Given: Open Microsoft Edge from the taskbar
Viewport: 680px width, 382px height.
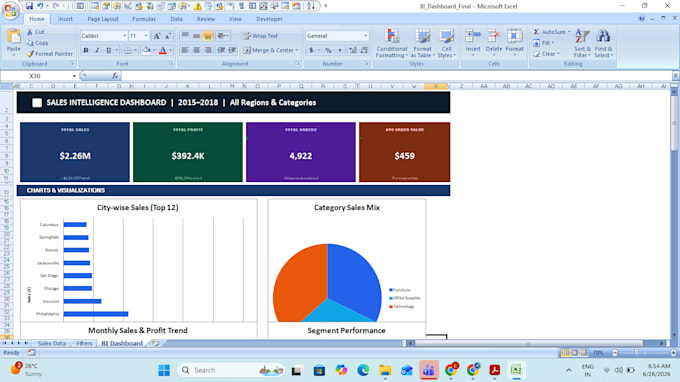Looking at the screenshot, I should (x=363, y=370).
